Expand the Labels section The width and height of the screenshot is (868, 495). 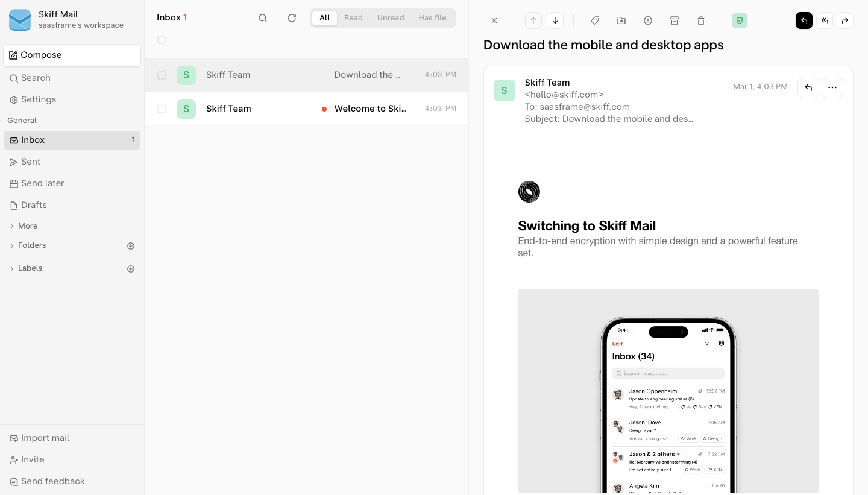26,268
